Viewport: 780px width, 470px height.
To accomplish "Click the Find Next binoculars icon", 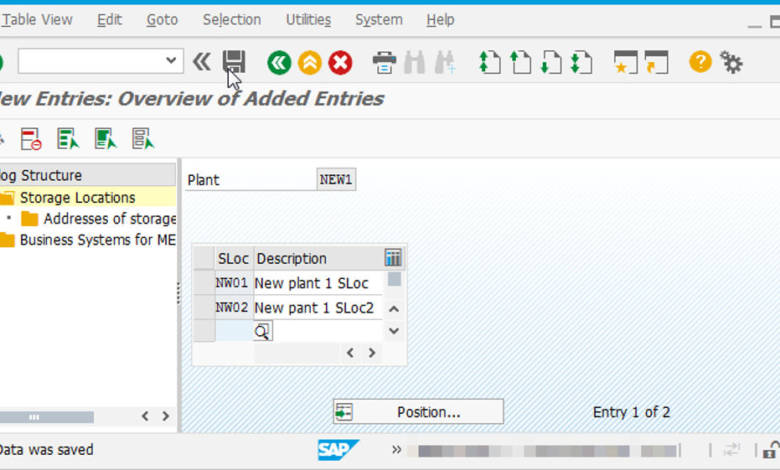I will coord(445,63).
